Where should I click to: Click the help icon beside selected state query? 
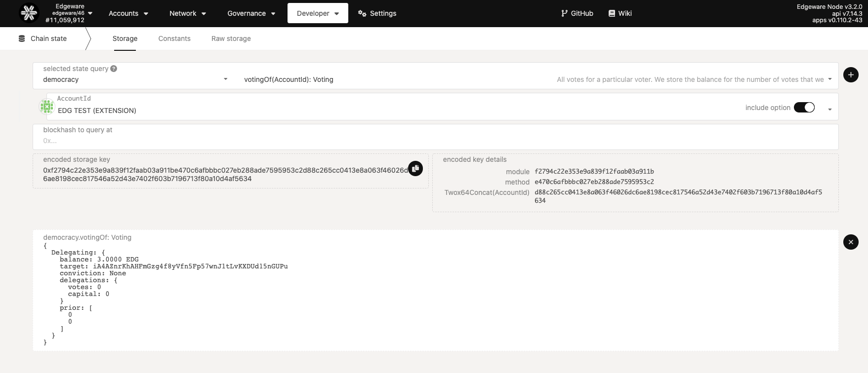tap(114, 69)
